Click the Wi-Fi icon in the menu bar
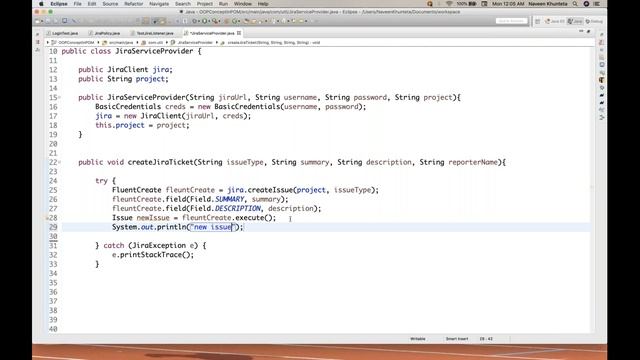The height and width of the screenshot is (360, 640). click(449, 4)
